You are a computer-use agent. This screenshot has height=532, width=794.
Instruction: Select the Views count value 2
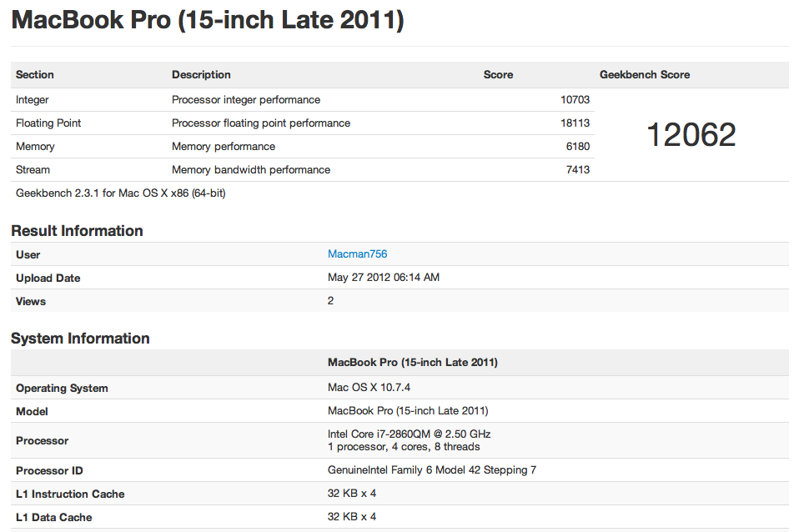pyautogui.click(x=330, y=301)
